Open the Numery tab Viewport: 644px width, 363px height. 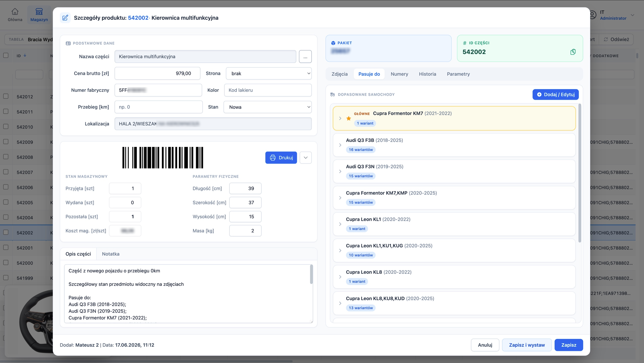(x=399, y=74)
